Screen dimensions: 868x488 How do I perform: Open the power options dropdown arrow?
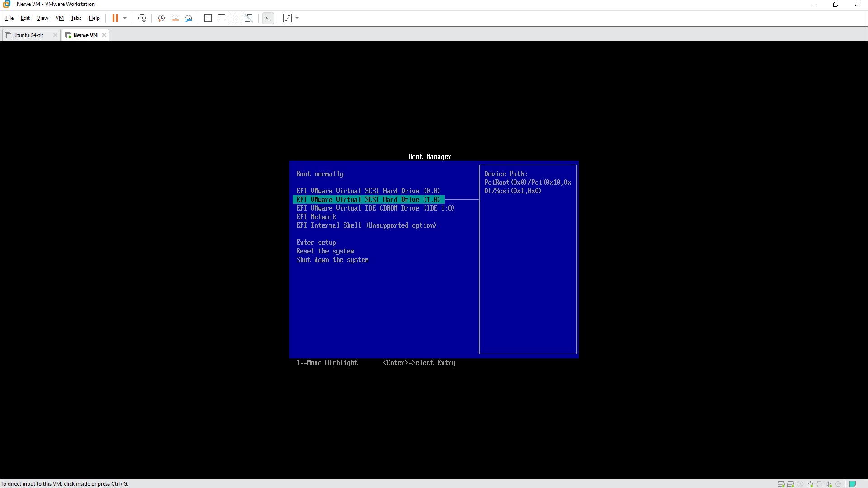[125, 18]
